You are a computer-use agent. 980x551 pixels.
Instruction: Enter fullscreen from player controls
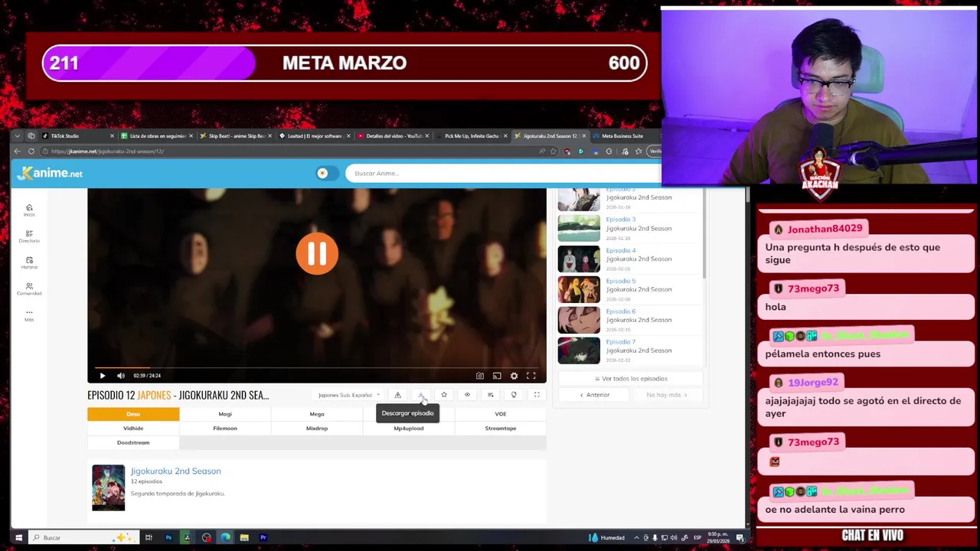(x=531, y=376)
